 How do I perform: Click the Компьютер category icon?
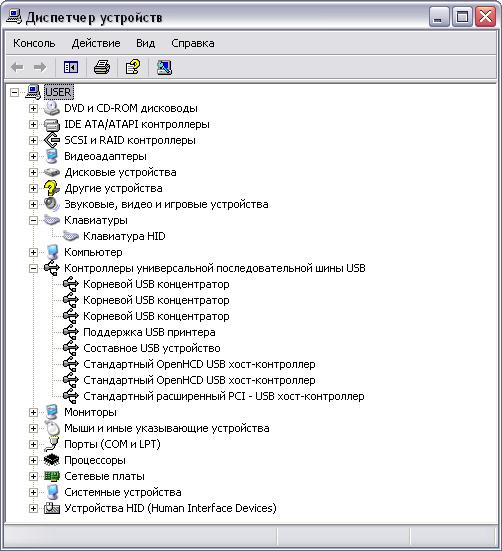tap(52, 252)
